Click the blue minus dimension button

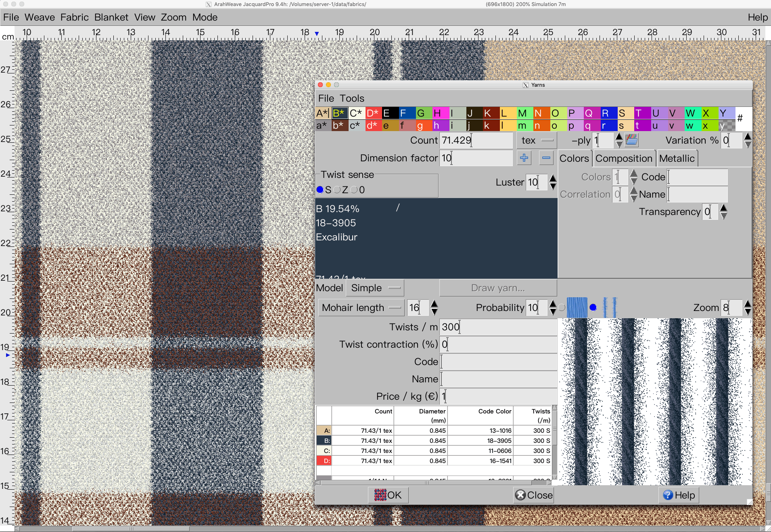[x=546, y=158]
